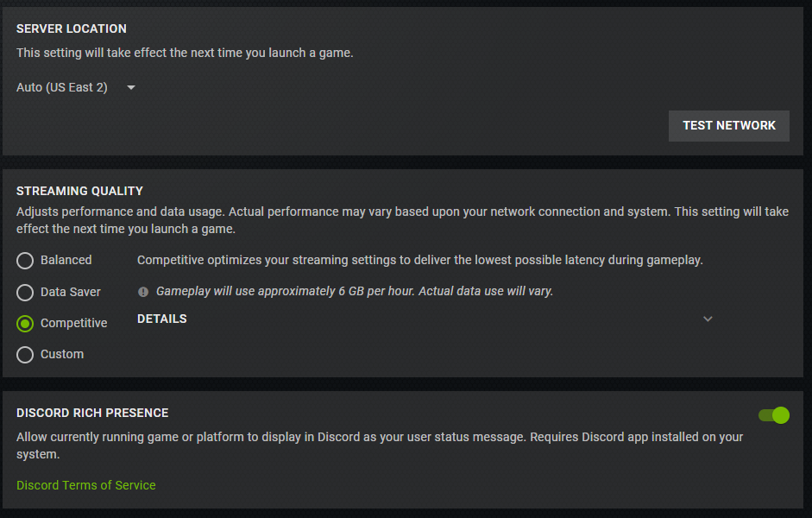Click the server location effect notice text
This screenshot has width=812, height=518.
pyautogui.click(x=185, y=53)
